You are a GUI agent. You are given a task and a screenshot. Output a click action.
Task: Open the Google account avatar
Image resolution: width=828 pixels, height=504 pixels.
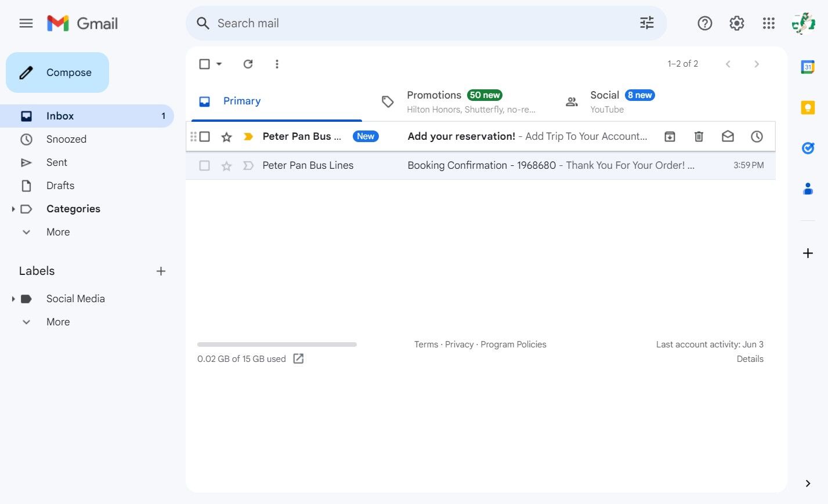[x=803, y=23]
